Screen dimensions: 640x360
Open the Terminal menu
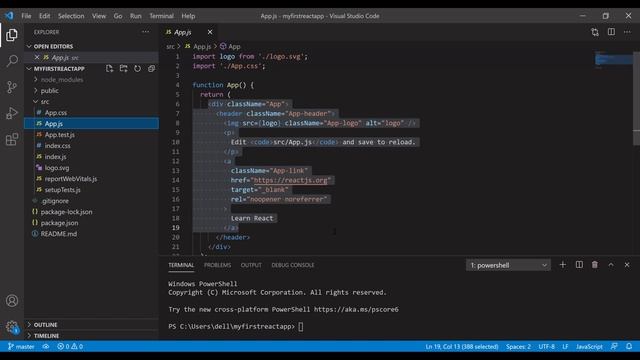161,16
